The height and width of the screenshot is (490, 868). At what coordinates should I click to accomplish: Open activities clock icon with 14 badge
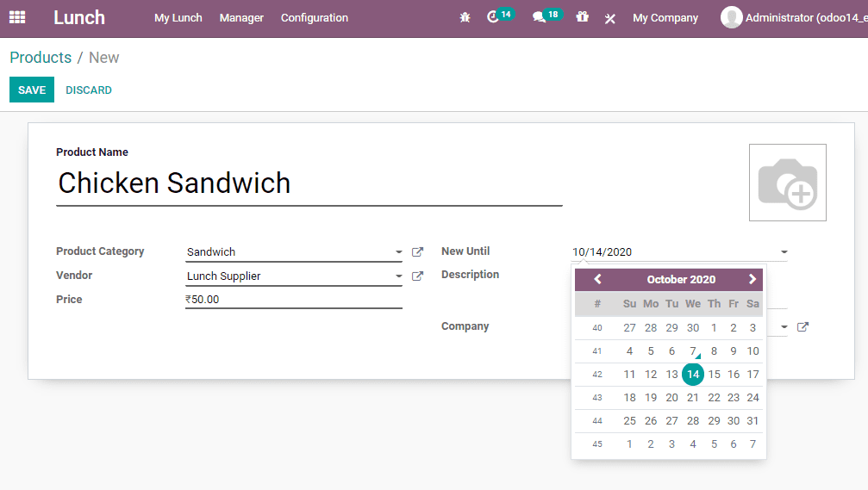point(499,16)
